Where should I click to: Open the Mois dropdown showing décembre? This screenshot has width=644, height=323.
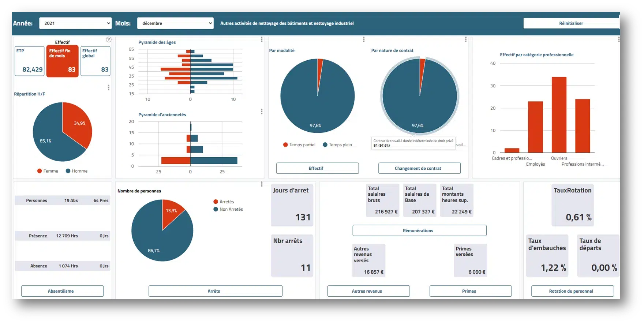tap(175, 23)
